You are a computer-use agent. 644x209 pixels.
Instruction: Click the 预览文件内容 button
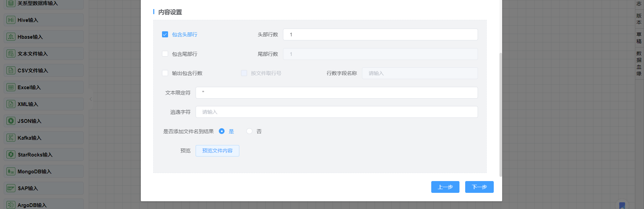217,151
